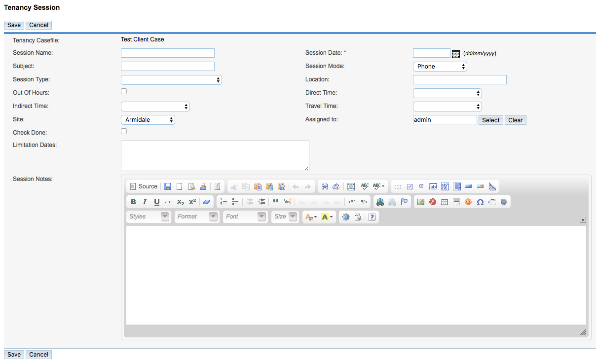Open the Site dropdown showing Armidale
596x364 pixels.
[148, 120]
